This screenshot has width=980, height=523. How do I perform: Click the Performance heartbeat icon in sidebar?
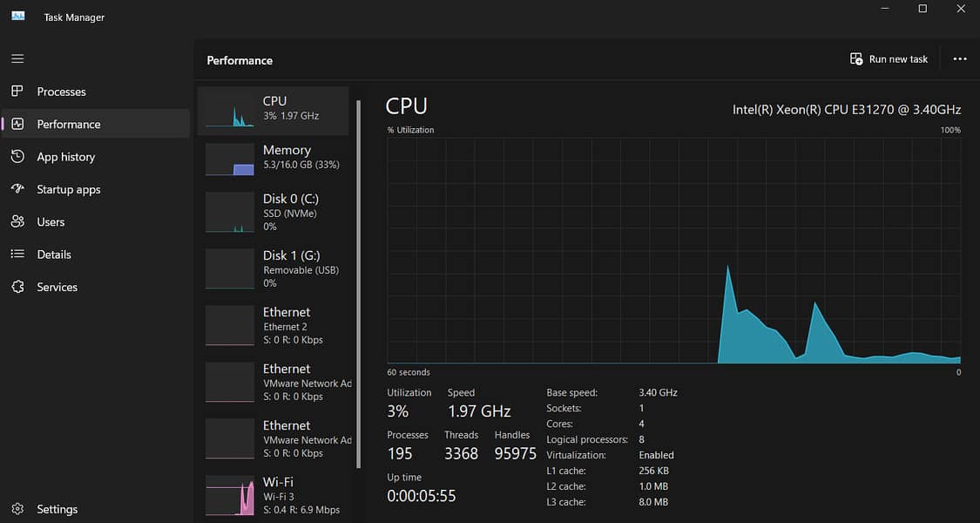coord(17,124)
